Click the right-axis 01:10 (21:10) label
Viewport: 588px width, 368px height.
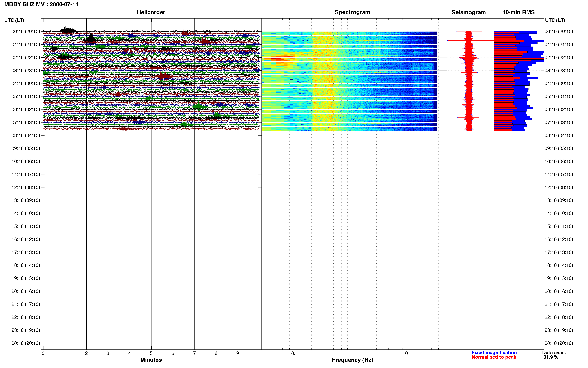559,45
